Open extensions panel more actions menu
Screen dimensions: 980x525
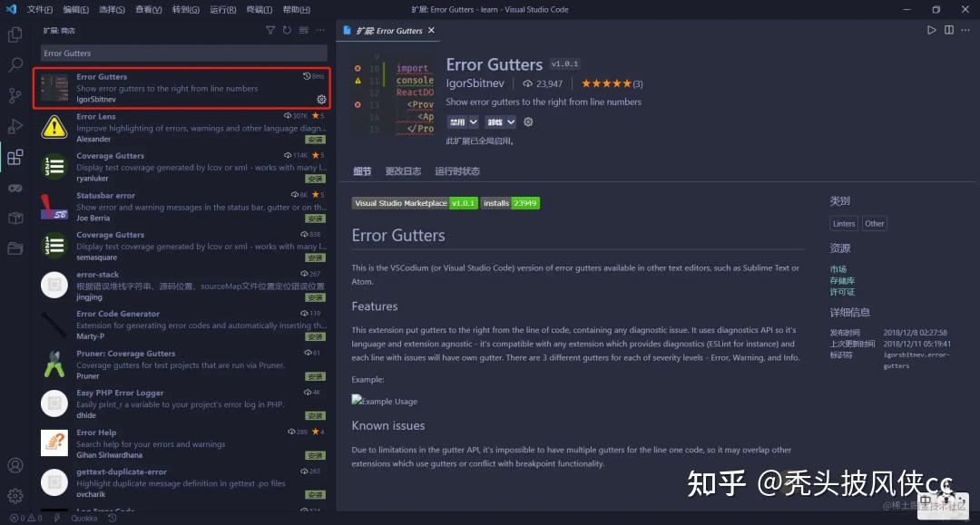[320, 30]
